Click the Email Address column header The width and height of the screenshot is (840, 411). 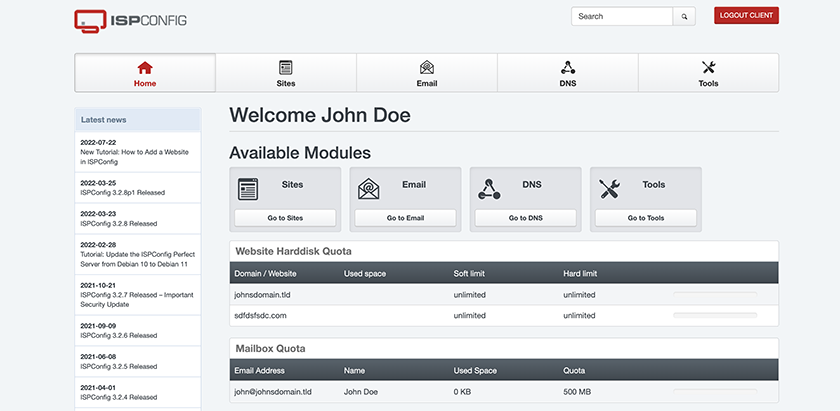pyautogui.click(x=260, y=370)
